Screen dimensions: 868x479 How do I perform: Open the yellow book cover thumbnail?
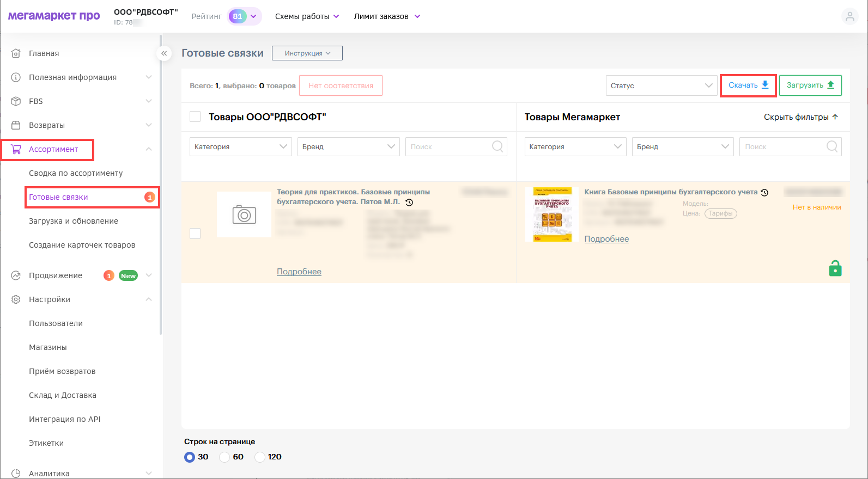[x=552, y=214]
